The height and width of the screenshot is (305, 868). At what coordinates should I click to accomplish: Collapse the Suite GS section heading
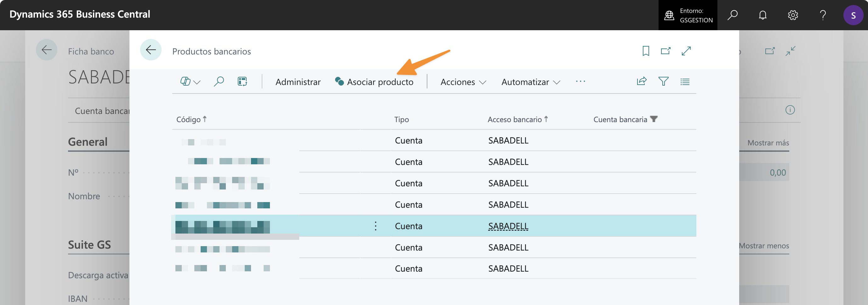[89, 245]
